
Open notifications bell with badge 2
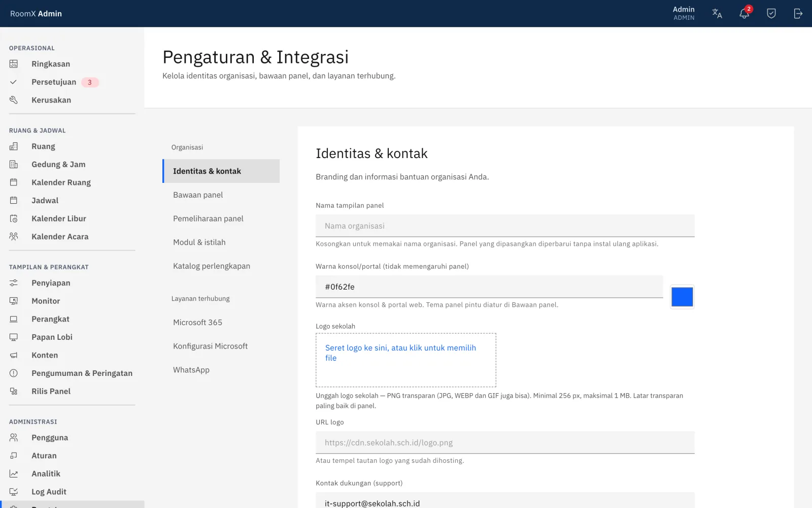point(745,13)
